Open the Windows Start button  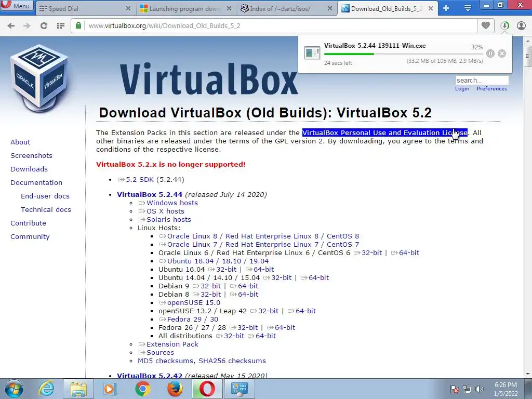coord(14,389)
